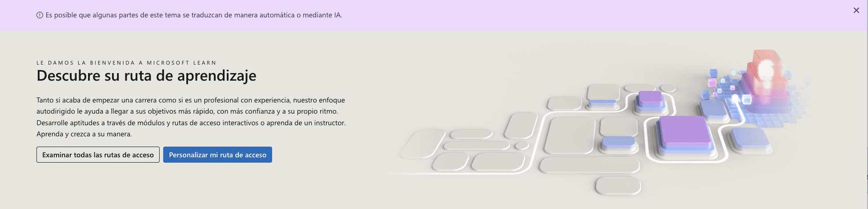Dismiss the automatic translation notice banner

(x=856, y=10)
